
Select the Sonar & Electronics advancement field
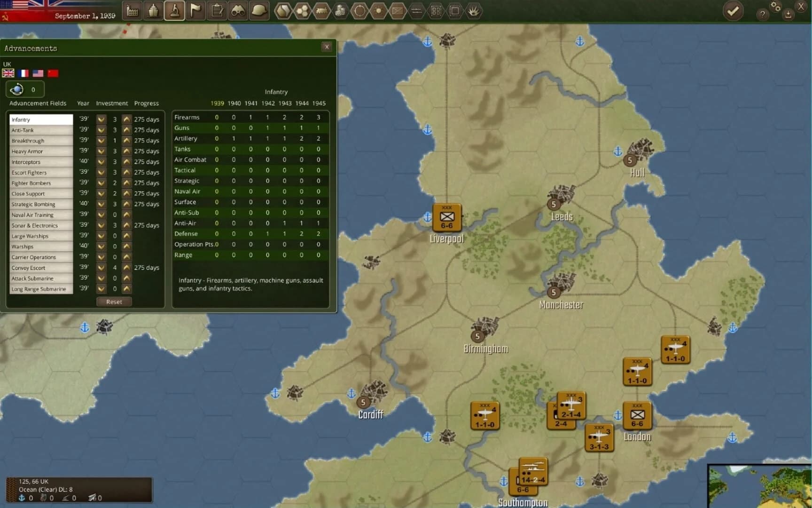coord(40,225)
